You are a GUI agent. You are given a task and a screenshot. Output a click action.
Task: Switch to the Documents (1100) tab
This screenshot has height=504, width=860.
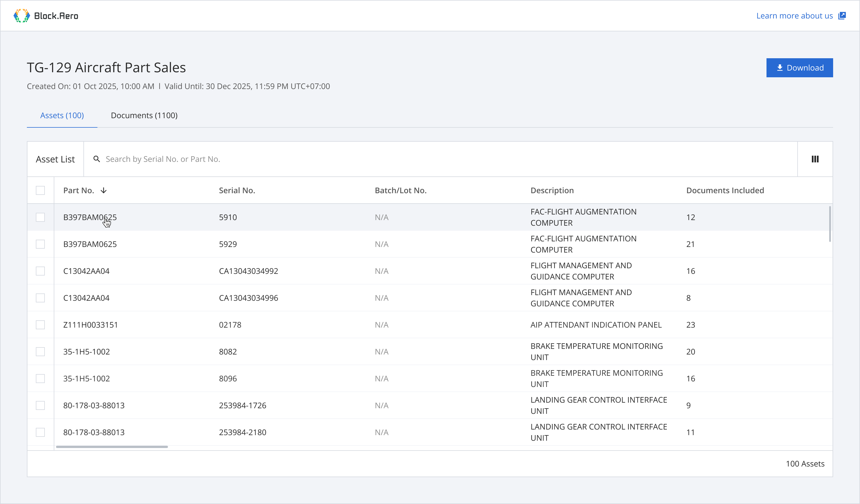coord(144,115)
